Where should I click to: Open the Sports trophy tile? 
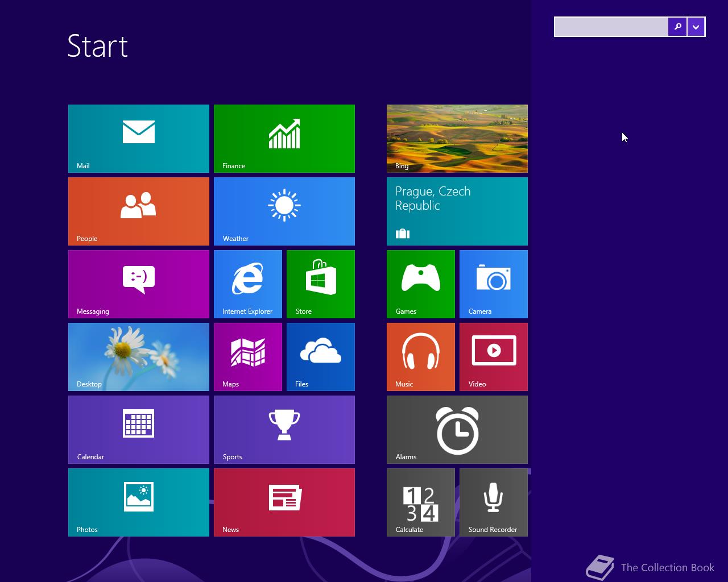tap(284, 430)
